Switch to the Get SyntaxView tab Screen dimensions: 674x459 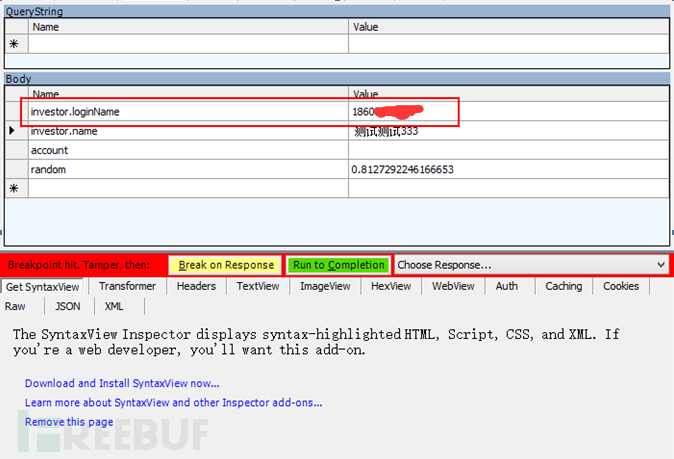[43, 287]
